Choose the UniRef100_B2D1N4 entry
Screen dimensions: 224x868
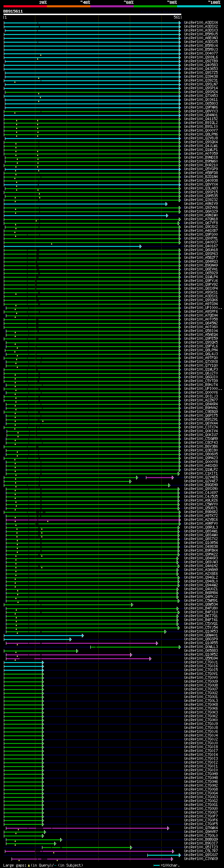click(201, 177)
